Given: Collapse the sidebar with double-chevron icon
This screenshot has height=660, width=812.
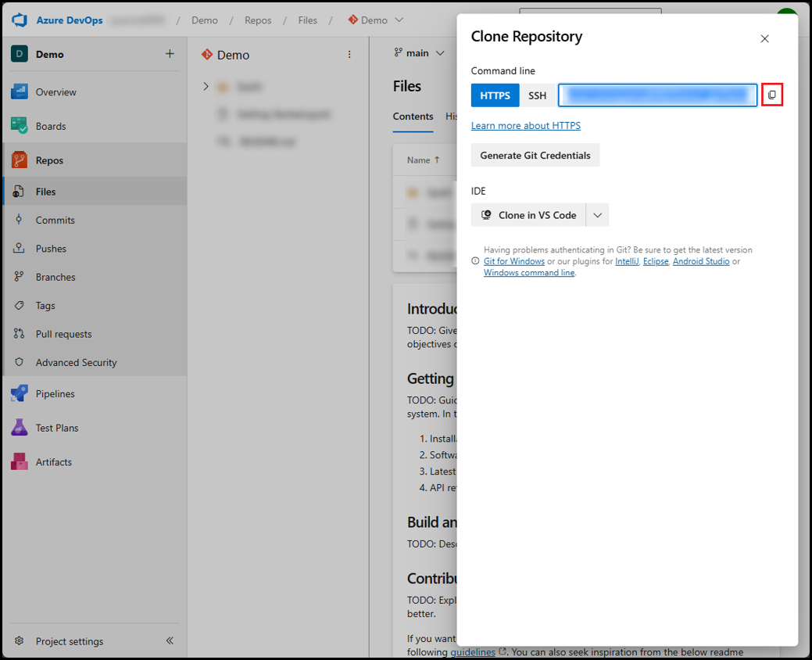Looking at the screenshot, I should pyautogui.click(x=170, y=640).
